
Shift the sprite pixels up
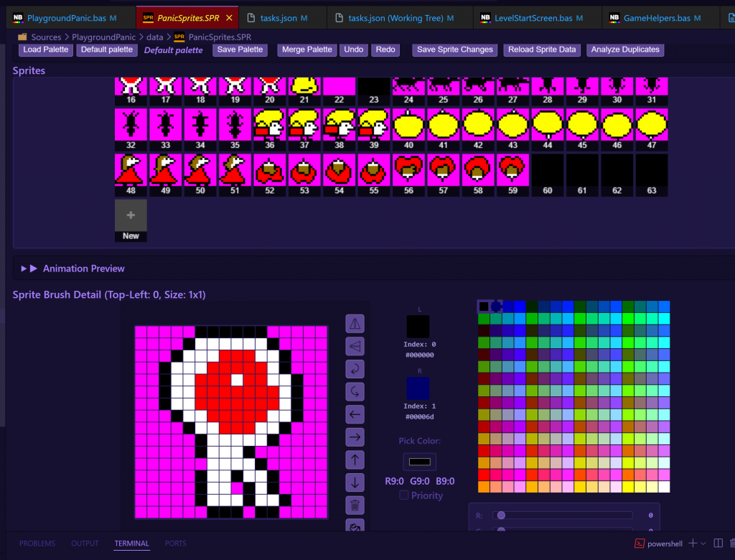tap(355, 459)
